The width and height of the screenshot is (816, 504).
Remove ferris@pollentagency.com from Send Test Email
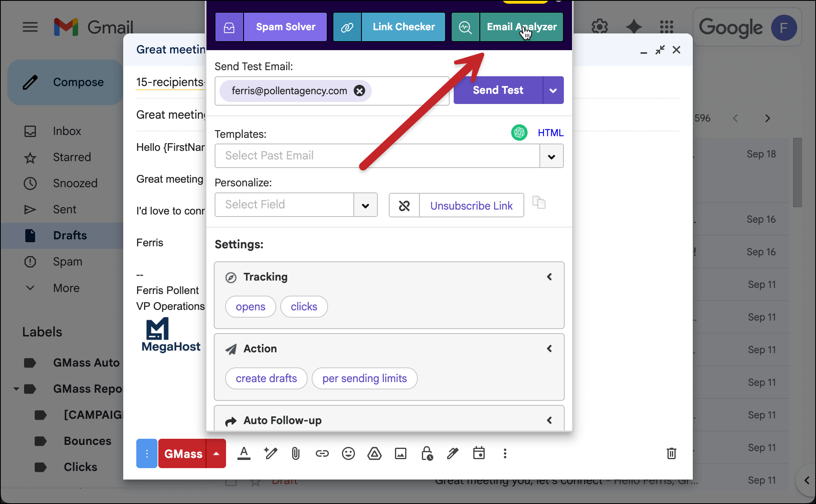pyautogui.click(x=359, y=91)
